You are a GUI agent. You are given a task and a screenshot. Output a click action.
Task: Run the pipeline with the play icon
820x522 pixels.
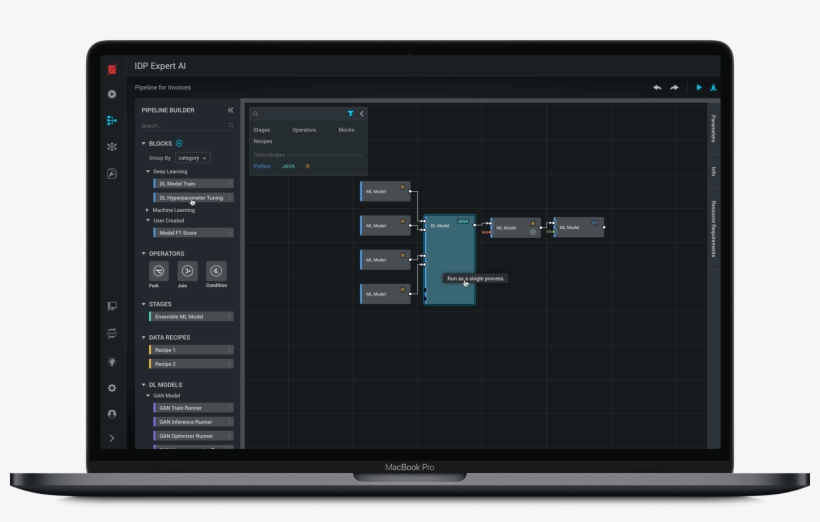coord(699,87)
